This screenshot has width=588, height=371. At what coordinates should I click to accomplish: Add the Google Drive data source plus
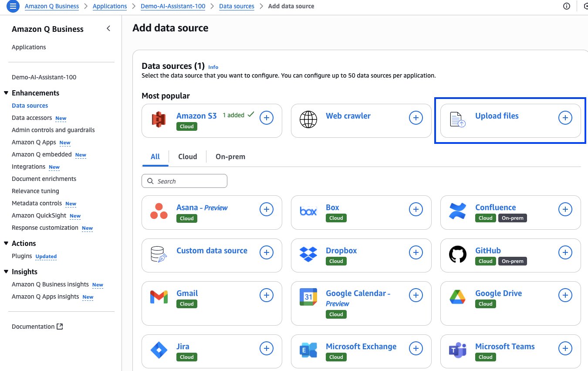coord(565,295)
